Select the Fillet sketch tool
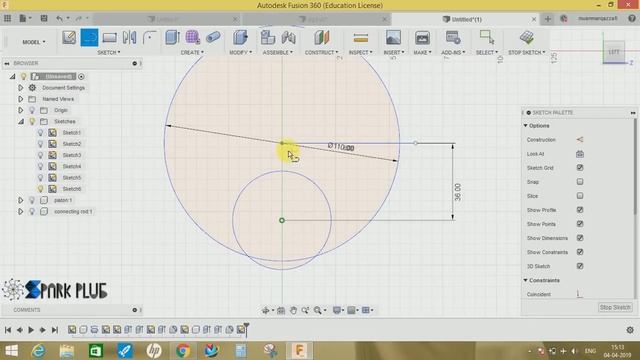 (x=149, y=38)
